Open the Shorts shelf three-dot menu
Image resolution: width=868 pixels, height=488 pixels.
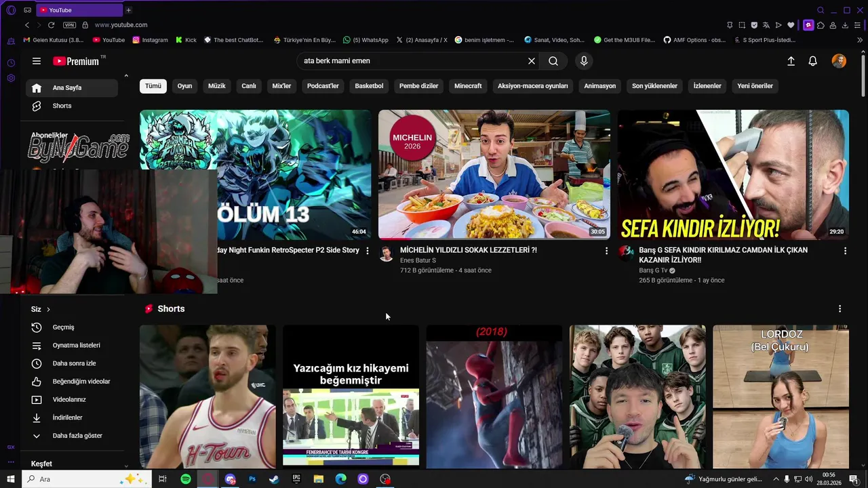[840, 309]
